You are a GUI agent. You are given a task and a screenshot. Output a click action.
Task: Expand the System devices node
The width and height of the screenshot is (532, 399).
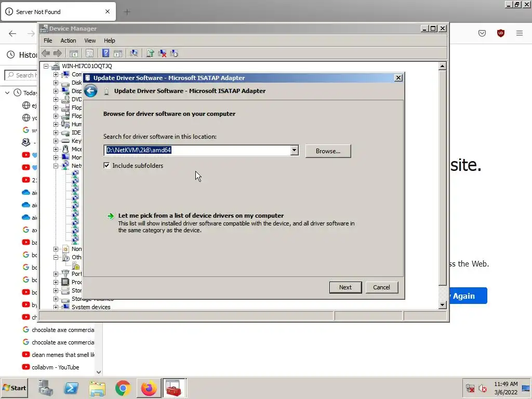[x=56, y=307]
